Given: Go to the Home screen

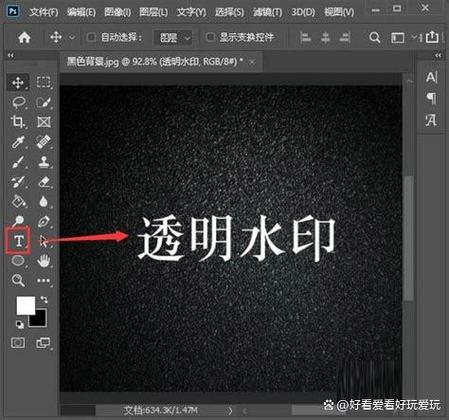Looking at the screenshot, I should pyautogui.click(x=24, y=37).
